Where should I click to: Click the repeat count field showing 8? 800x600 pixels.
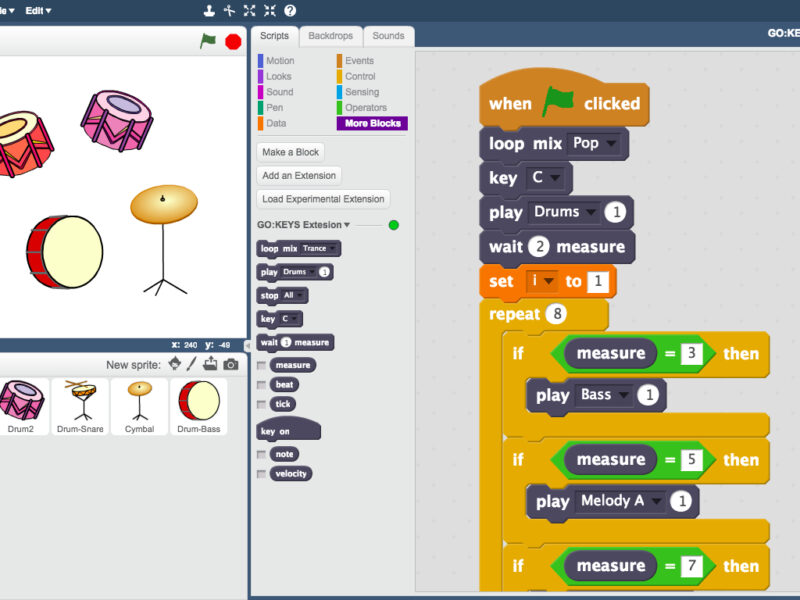point(557,314)
